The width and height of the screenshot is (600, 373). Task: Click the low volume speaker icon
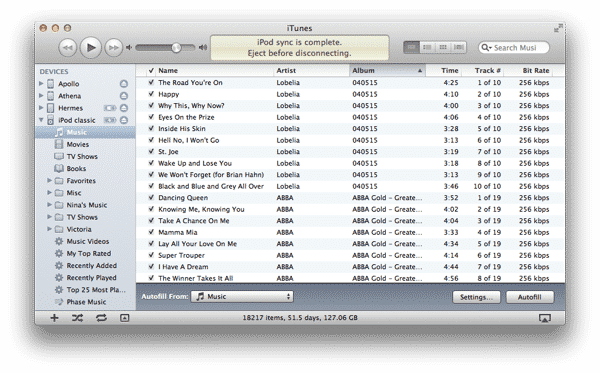129,47
